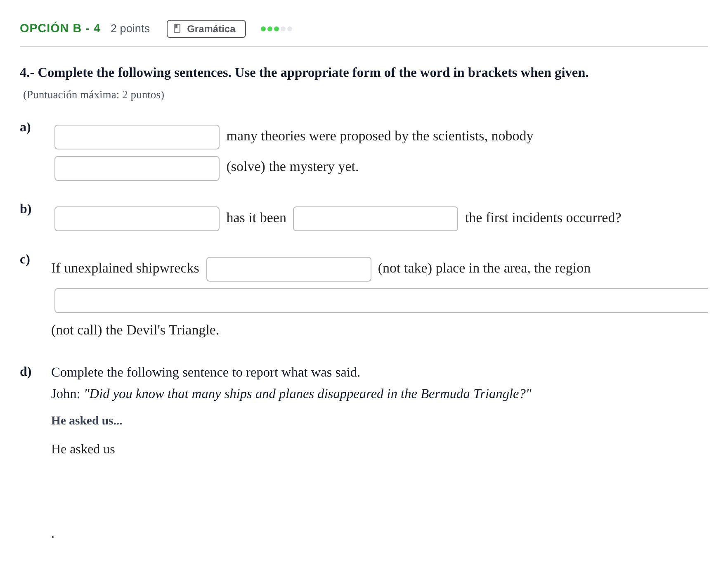Screen dimensions: 728x564
Task: Click question 4 instruction heading
Action: click(x=304, y=73)
